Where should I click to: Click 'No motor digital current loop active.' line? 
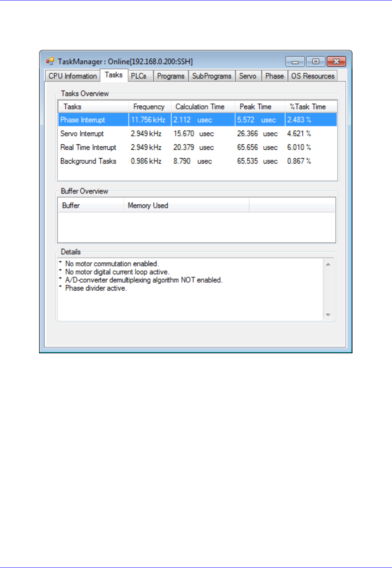(x=117, y=272)
